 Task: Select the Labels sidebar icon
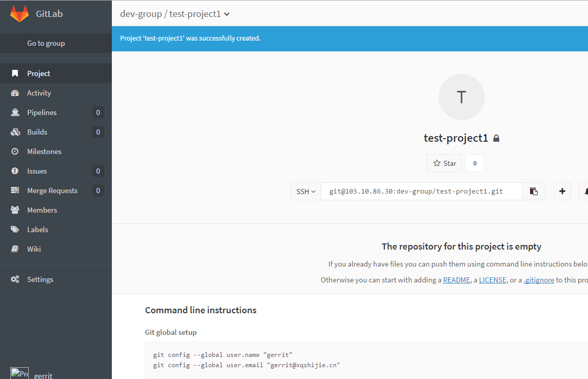coord(15,229)
